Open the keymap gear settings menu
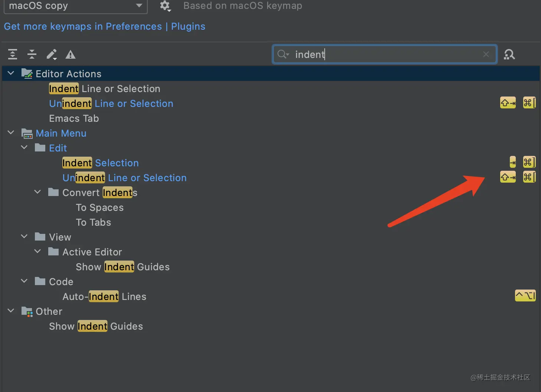Viewport: 541px width, 392px height. pyautogui.click(x=165, y=6)
